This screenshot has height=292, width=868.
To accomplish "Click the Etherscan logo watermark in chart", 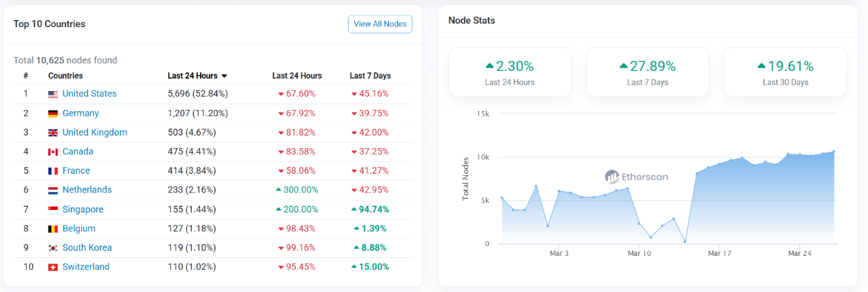I will coord(636,177).
